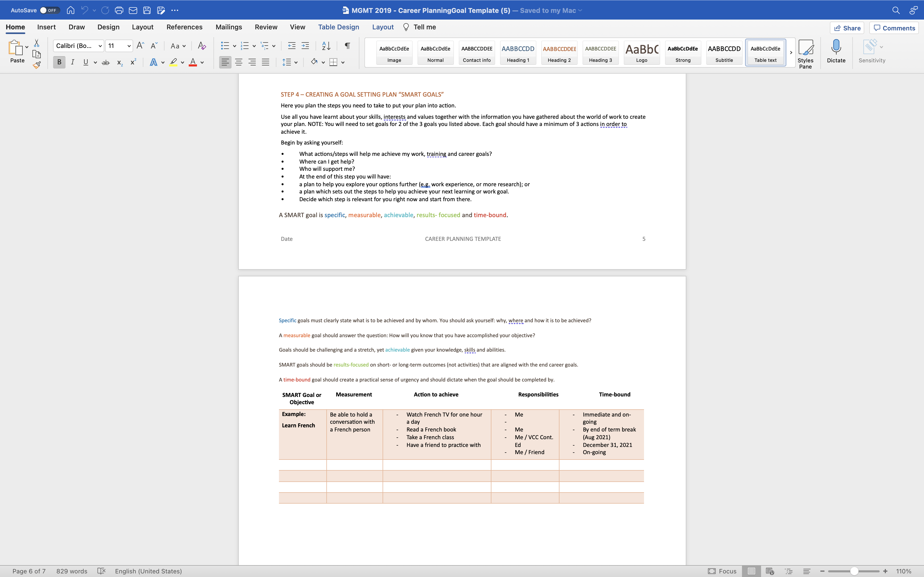The image size is (924, 577).
Task: Toggle Bold formatting button
Action: pos(59,62)
